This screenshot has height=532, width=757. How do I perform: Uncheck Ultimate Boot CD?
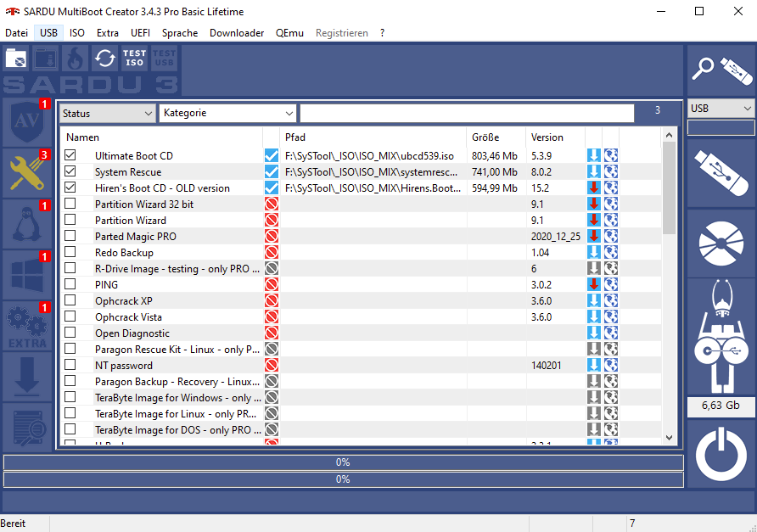[x=70, y=155]
